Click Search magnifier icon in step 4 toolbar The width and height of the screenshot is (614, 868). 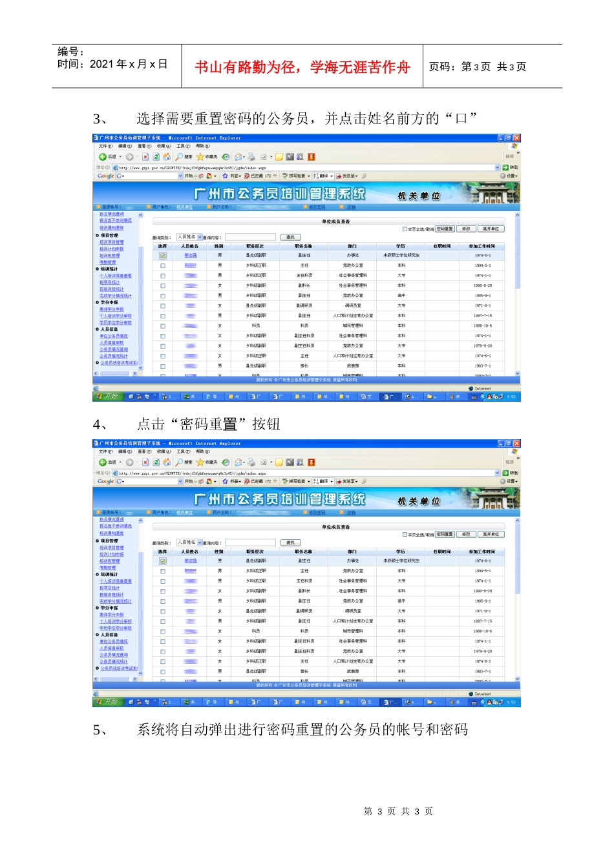coord(179,462)
